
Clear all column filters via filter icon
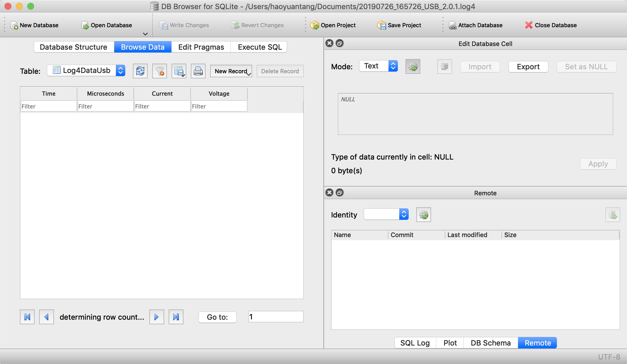click(x=160, y=71)
